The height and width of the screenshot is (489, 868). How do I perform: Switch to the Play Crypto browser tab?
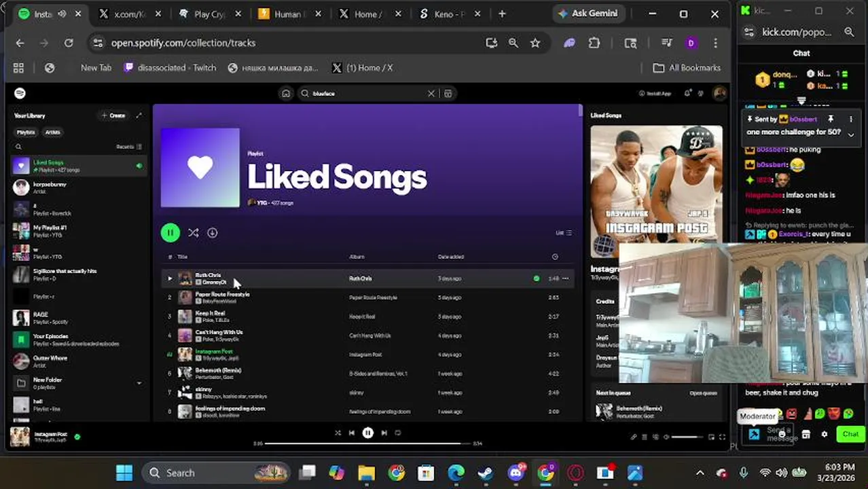tap(209, 14)
